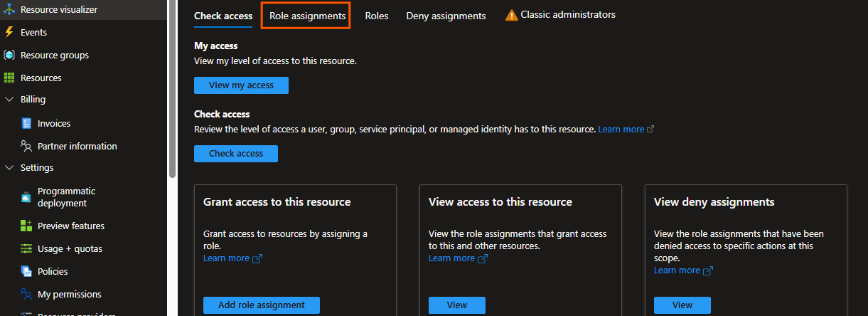
Task: Click the View access to this resource heading
Action: [x=500, y=202]
